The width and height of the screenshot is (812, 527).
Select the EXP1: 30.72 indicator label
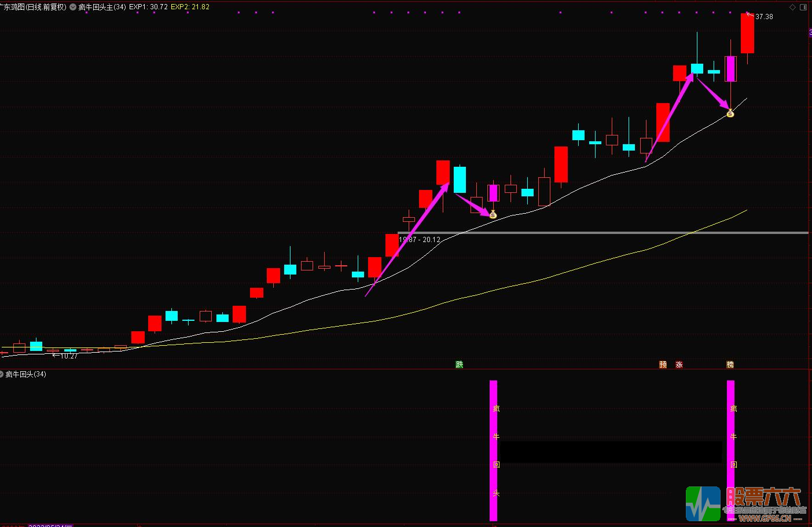pyautogui.click(x=148, y=8)
